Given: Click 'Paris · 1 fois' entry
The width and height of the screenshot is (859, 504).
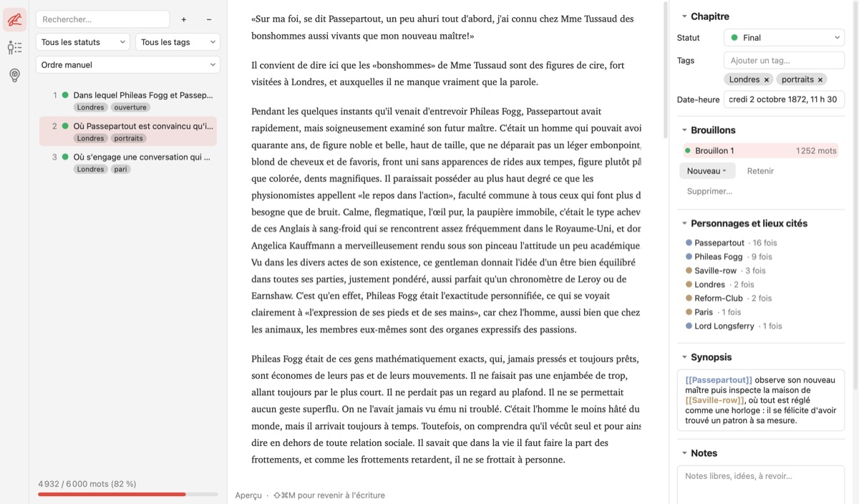Looking at the screenshot, I should point(713,312).
